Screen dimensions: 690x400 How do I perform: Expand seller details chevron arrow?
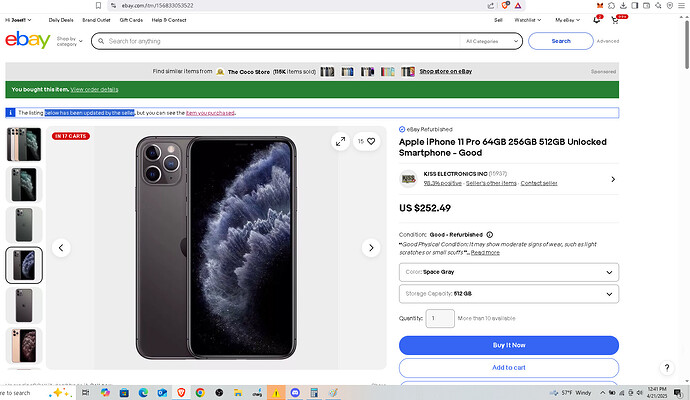point(613,179)
